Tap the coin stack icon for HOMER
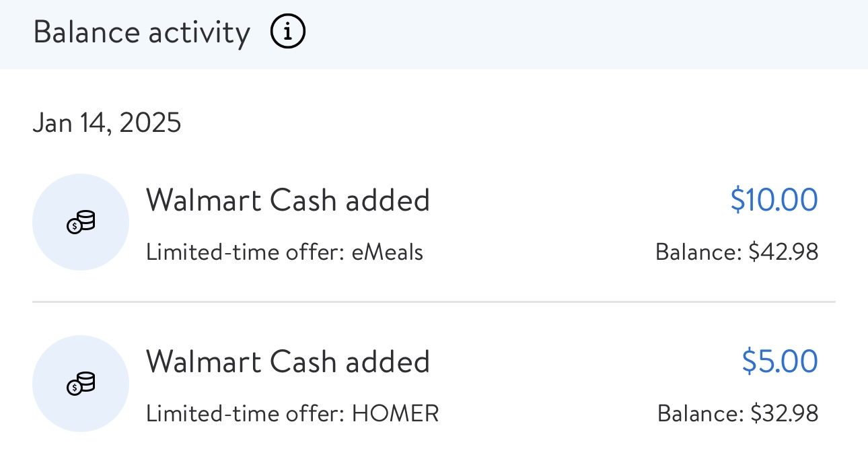 81,384
